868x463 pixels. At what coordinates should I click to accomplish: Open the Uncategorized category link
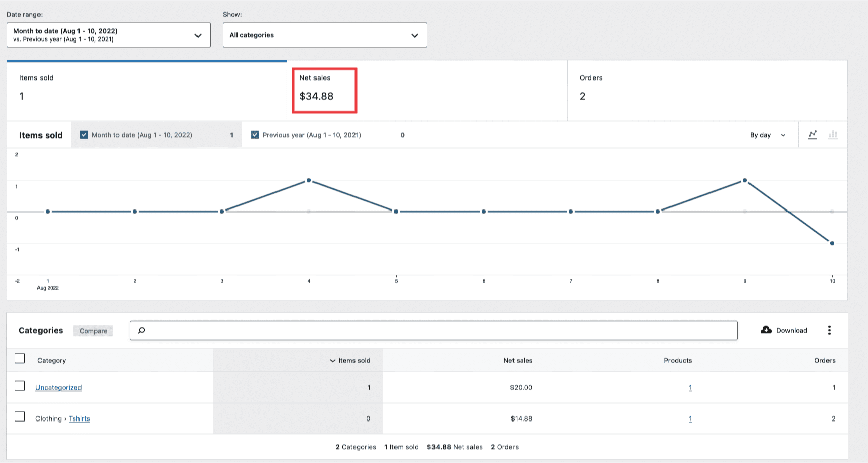coord(58,387)
